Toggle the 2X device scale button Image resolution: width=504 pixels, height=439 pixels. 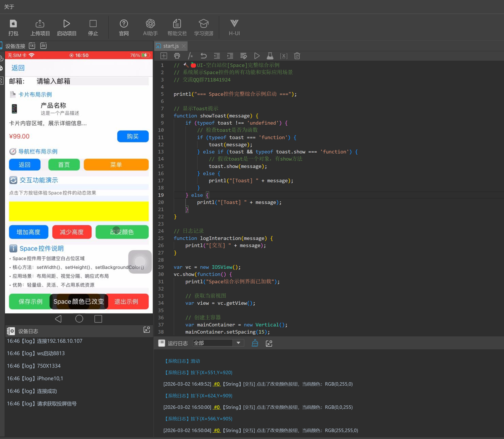coord(43,46)
